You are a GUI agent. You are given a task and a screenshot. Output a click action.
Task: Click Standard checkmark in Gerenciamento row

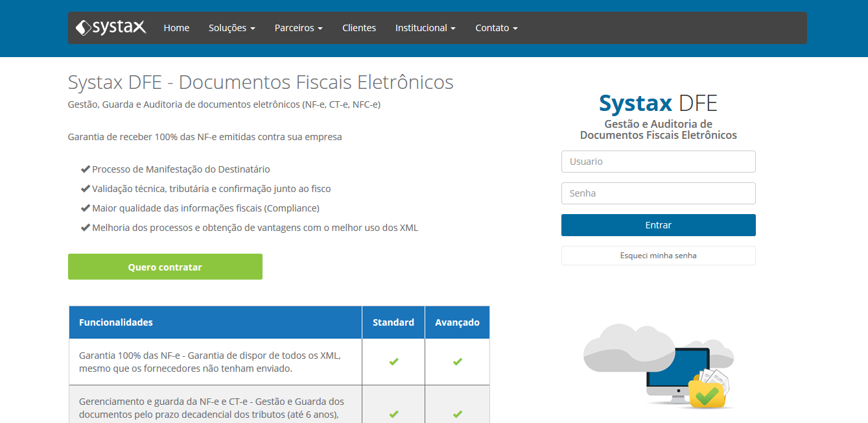(393, 414)
